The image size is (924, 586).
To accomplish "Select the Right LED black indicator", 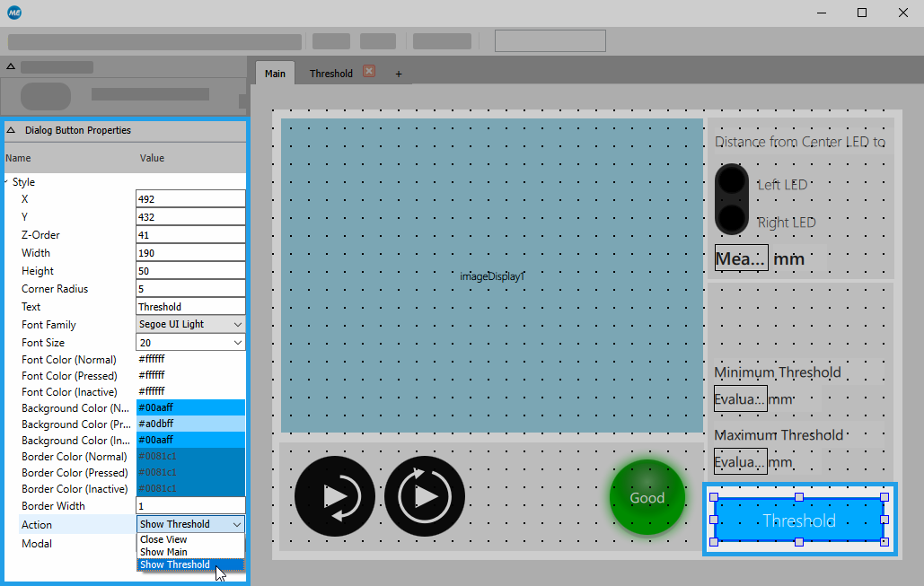I will pos(732,218).
